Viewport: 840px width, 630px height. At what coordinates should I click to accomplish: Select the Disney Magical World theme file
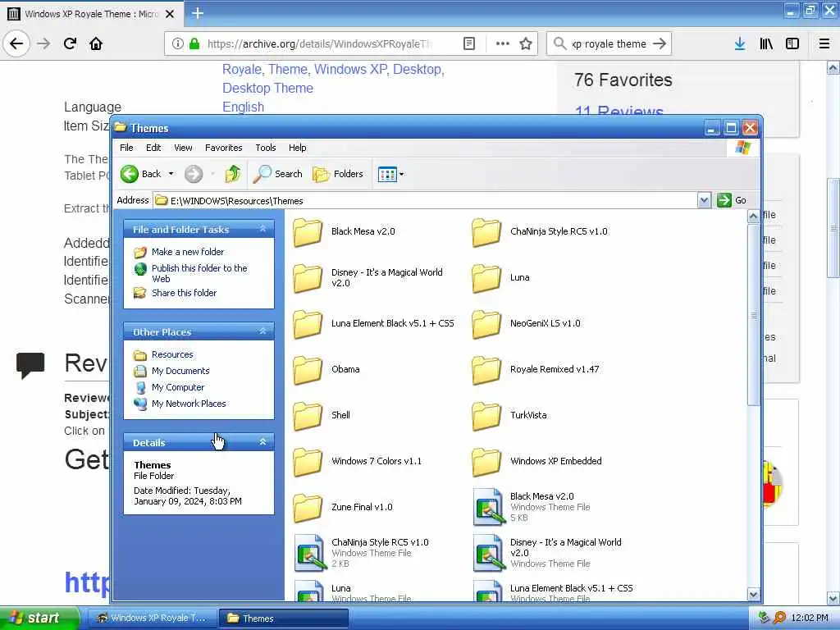click(x=547, y=553)
